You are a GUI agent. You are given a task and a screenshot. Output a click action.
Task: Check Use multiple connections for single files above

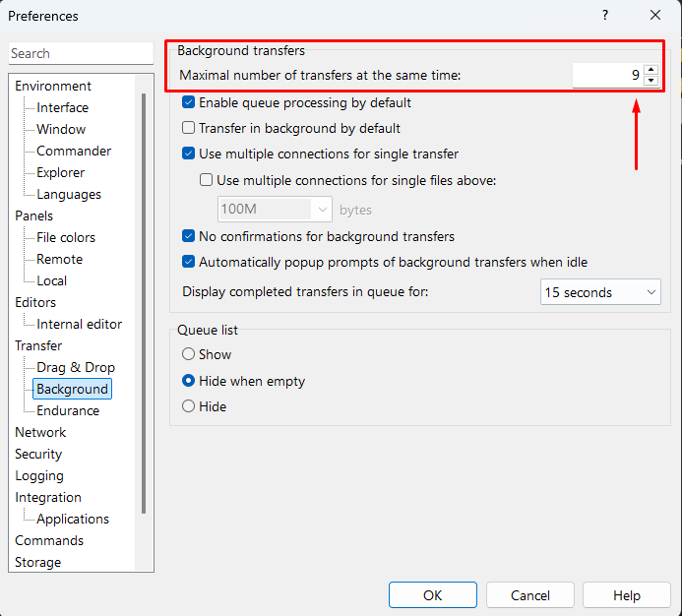[207, 180]
